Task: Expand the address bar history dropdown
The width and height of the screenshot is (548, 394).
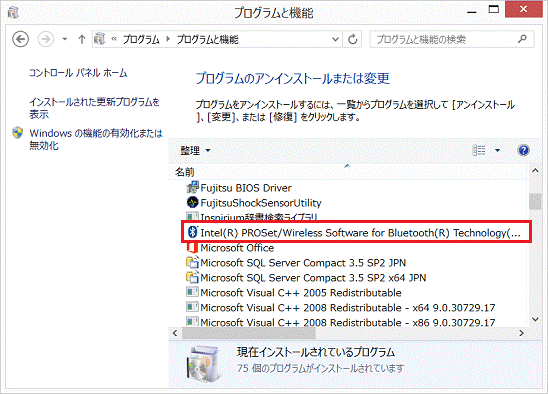Action: point(335,39)
